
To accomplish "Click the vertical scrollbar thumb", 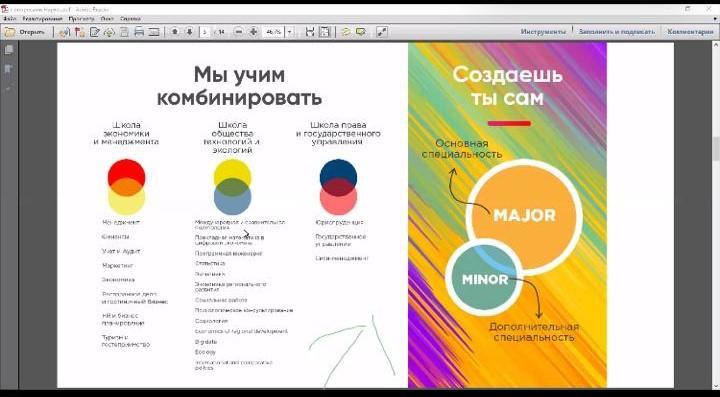I will [716, 148].
